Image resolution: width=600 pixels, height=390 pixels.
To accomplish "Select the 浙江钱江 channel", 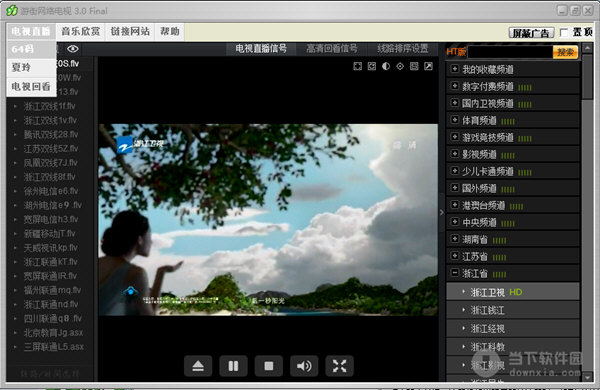I will 513,310.
